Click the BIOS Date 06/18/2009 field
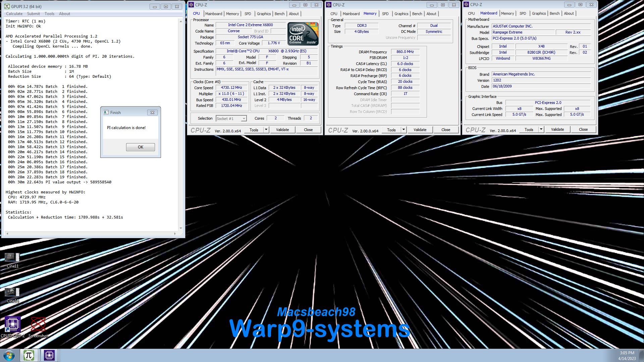Image resolution: width=644 pixels, height=362 pixels. (541, 86)
